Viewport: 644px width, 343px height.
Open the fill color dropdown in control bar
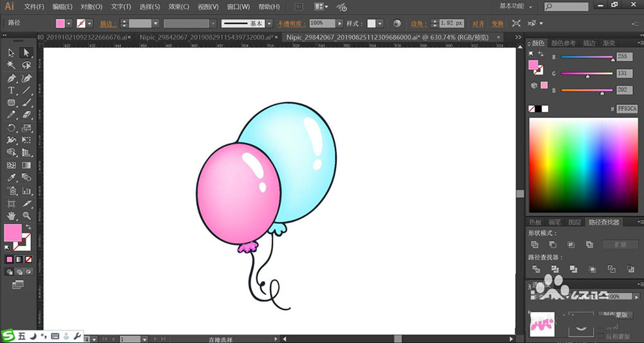click(x=69, y=23)
